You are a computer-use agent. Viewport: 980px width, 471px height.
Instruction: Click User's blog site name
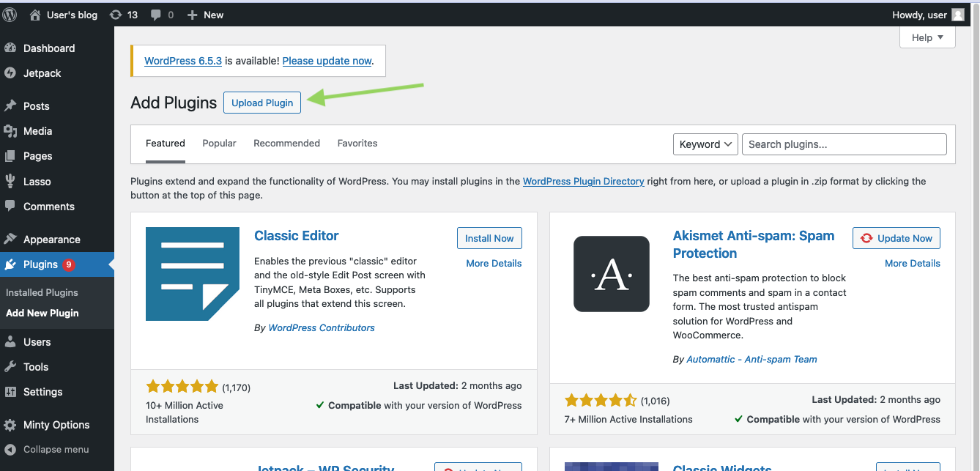click(x=72, y=15)
